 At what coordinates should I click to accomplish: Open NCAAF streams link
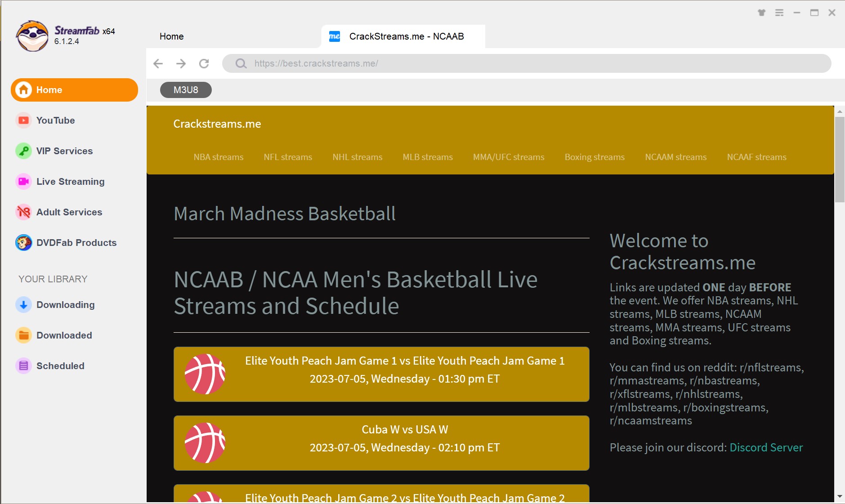(757, 157)
